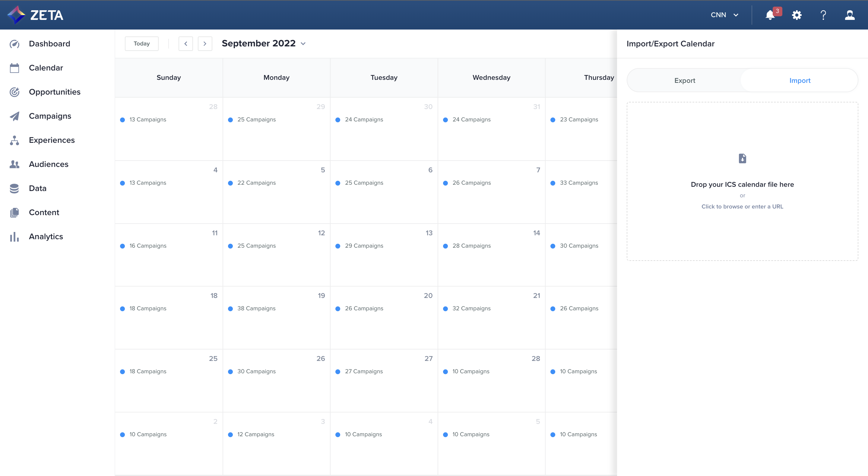Click to browse or enter a URL

tap(742, 206)
